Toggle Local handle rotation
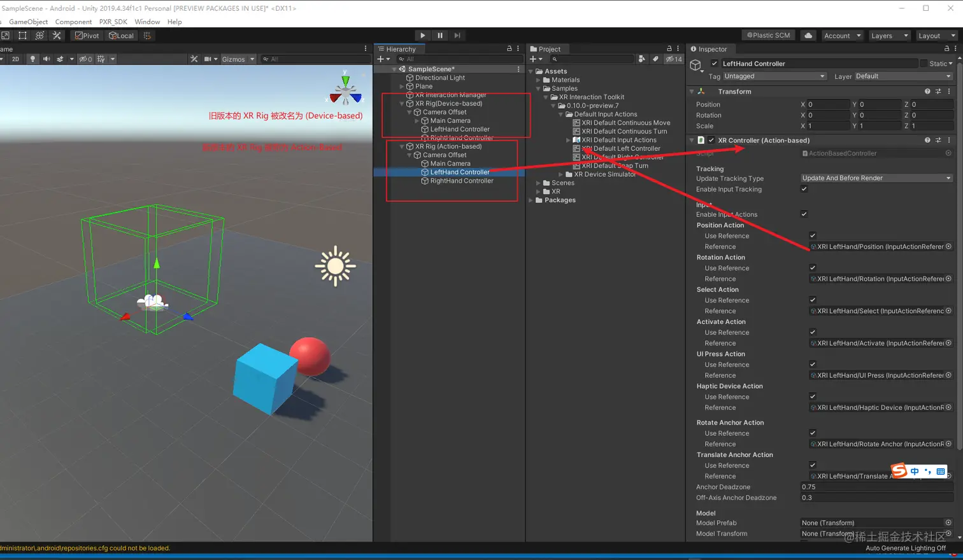963x560 pixels. coord(121,36)
